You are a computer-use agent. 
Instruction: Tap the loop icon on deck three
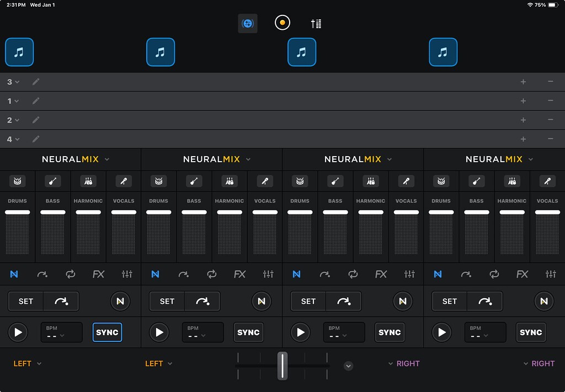(353, 274)
